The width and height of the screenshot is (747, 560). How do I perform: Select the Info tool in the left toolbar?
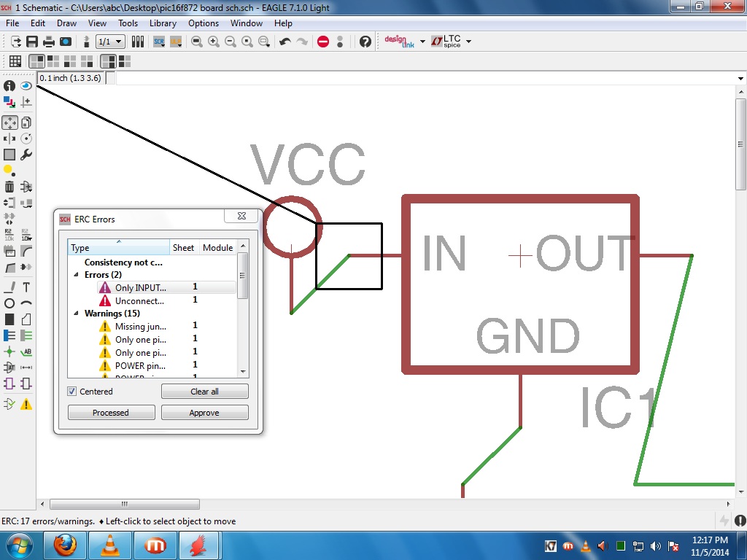(9, 86)
